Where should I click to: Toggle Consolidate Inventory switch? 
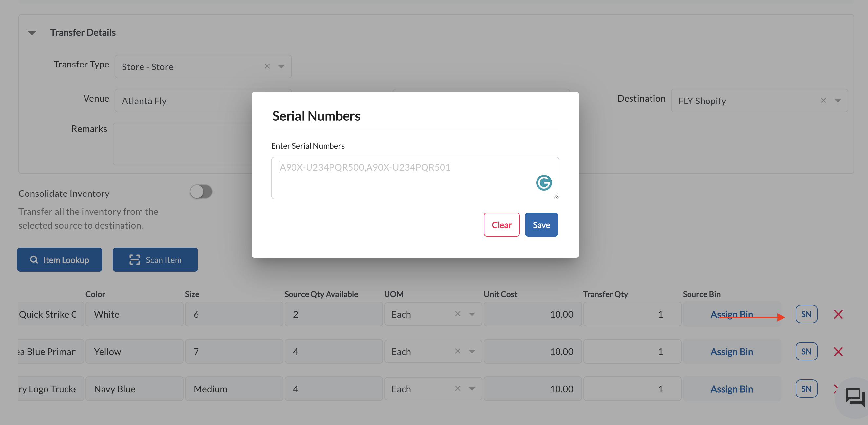pos(201,192)
